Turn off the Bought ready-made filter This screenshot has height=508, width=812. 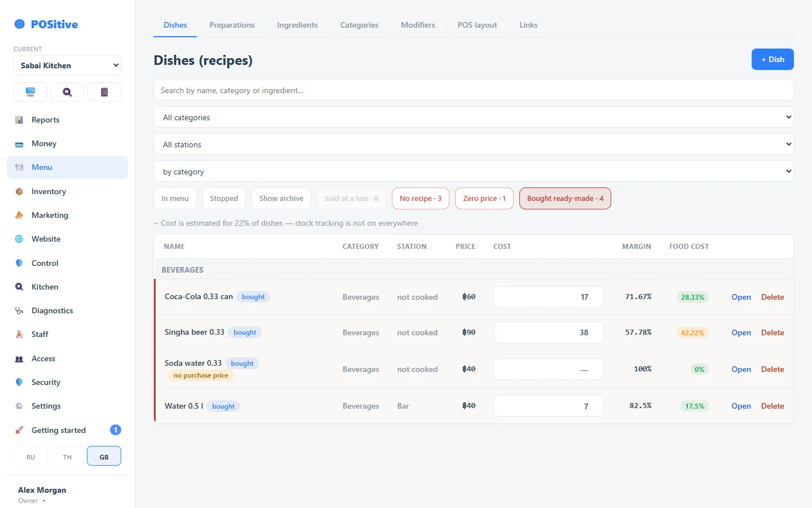pyautogui.click(x=565, y=198)
